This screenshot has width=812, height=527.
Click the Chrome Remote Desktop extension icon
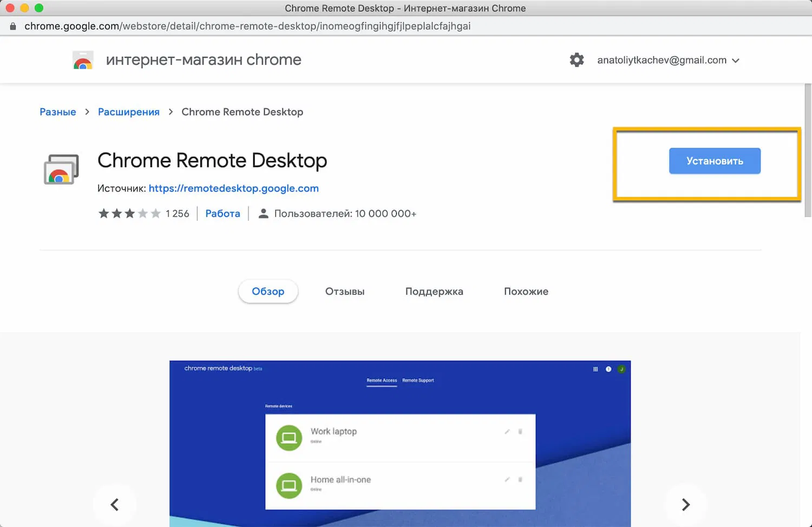point(61,169)
